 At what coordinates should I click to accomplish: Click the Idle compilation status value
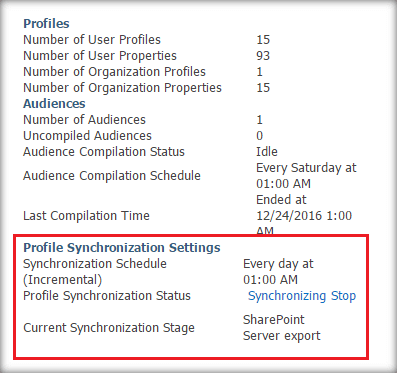[x=267, y=152]
